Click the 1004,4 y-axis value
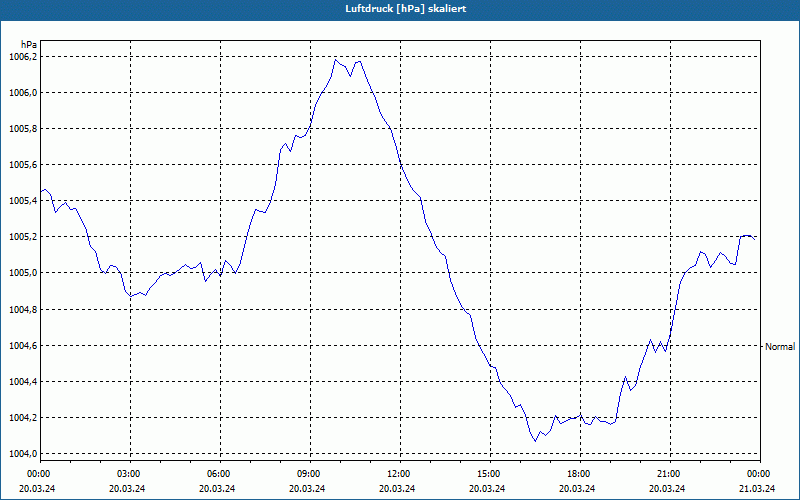Viewport: 800px width, 500px height. [x=23, y=382]
